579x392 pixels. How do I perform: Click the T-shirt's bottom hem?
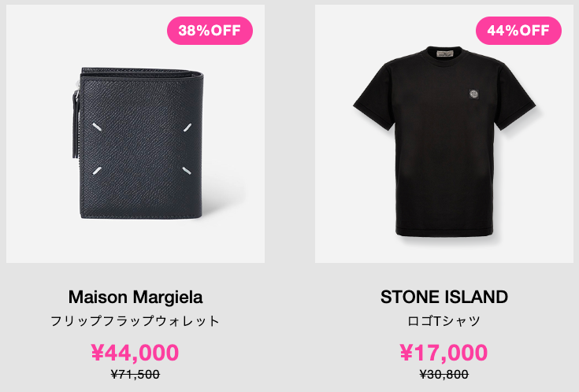coord(444,233)
